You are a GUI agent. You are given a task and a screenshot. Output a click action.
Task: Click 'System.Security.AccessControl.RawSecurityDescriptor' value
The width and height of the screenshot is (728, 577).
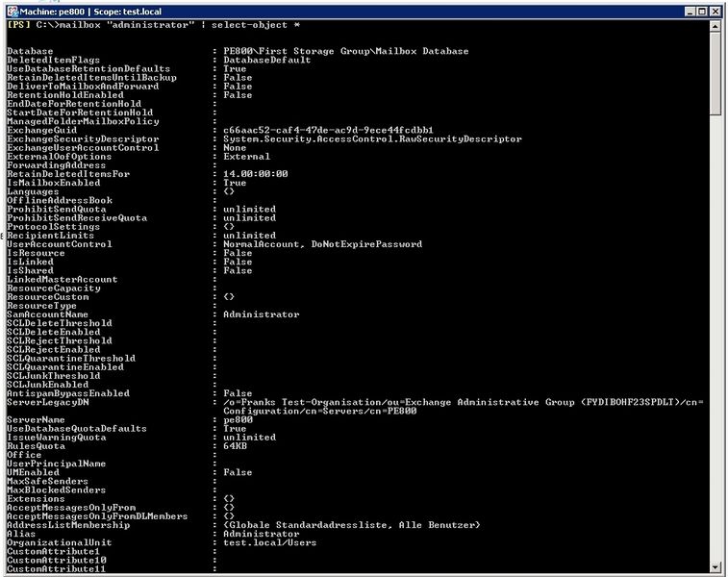tap(372, 139)
